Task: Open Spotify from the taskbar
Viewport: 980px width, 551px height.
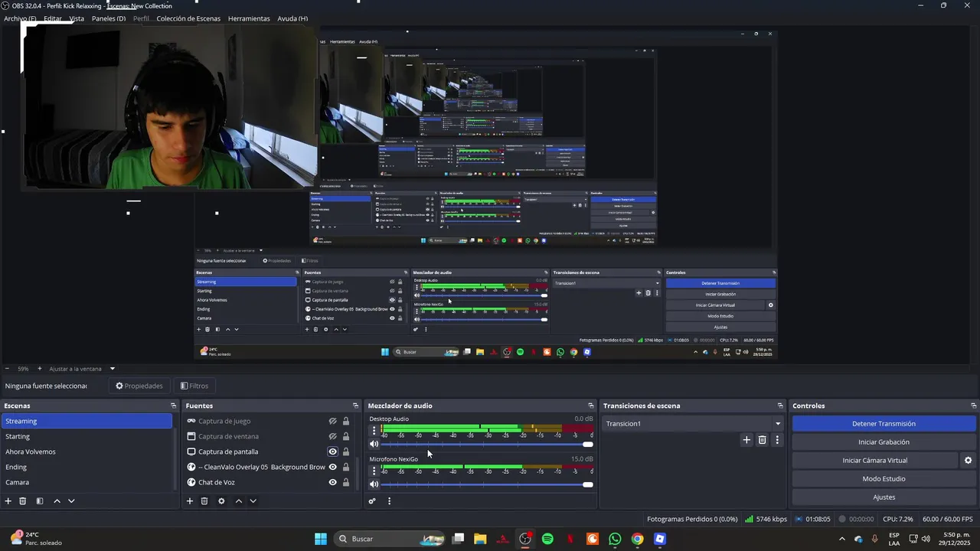Action: pos(547,539)
